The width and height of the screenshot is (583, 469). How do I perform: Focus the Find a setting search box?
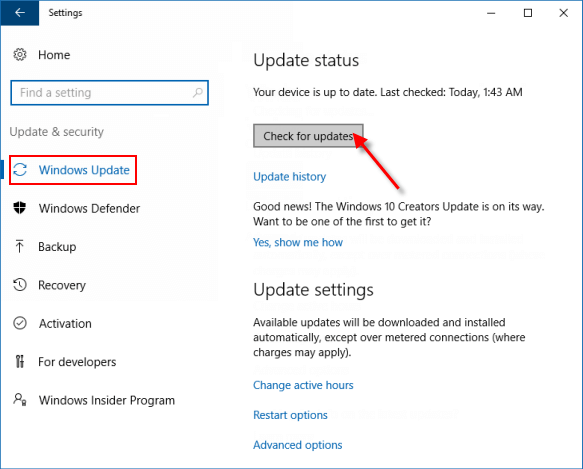[109, 93]
